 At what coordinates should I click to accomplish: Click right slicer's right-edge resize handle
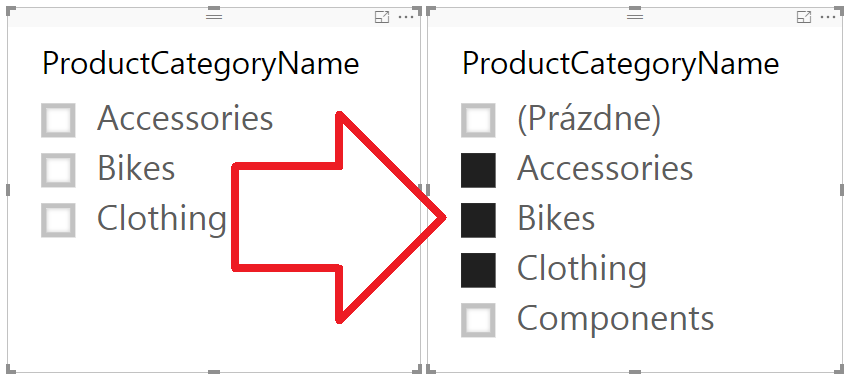pos(842,190)
